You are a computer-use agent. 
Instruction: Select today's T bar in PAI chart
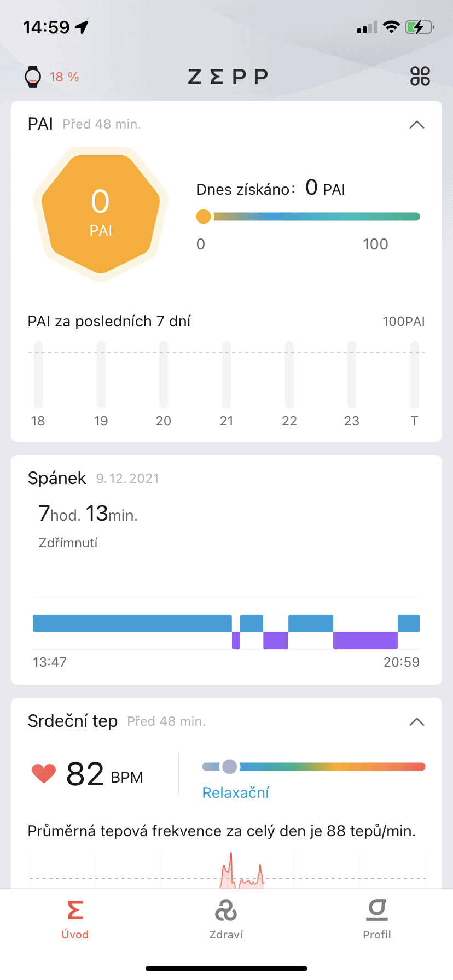(415, 375)
